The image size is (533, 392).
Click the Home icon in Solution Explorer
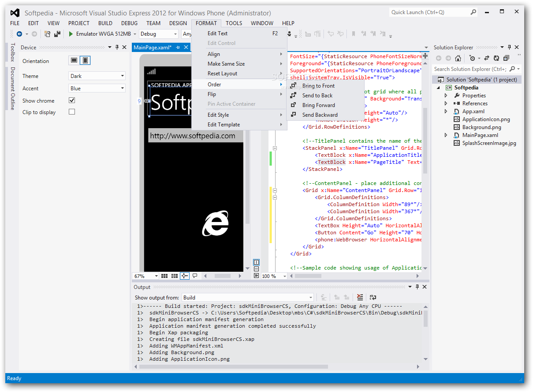coord(458,58)
